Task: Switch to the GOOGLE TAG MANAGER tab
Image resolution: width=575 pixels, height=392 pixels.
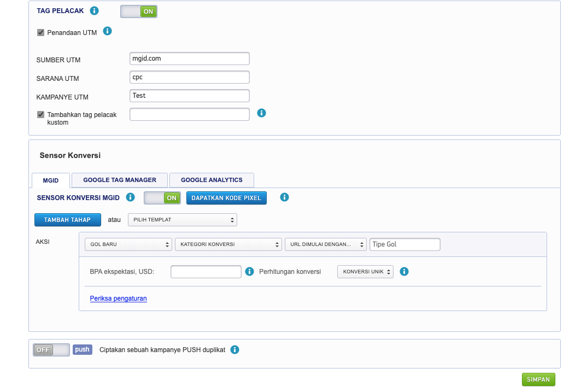Action: [120, 180]
